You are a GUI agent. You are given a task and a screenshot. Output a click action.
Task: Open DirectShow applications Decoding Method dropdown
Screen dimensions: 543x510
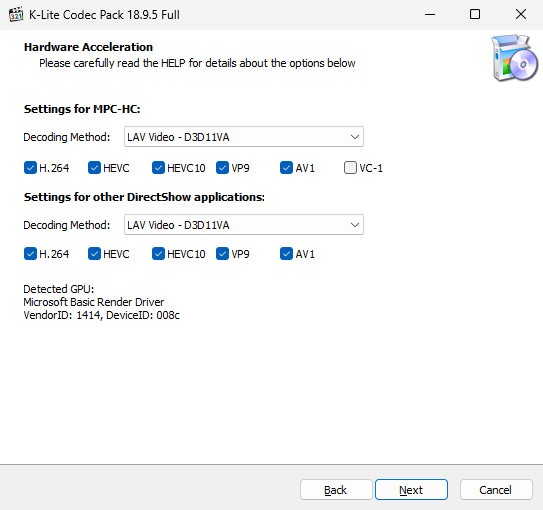(x=244, y=225)
